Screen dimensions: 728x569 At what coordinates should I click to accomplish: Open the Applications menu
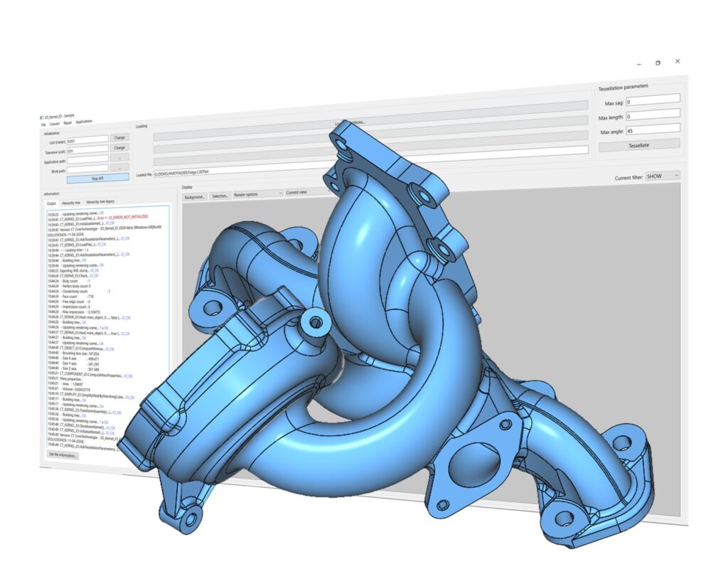pos(84,122)
